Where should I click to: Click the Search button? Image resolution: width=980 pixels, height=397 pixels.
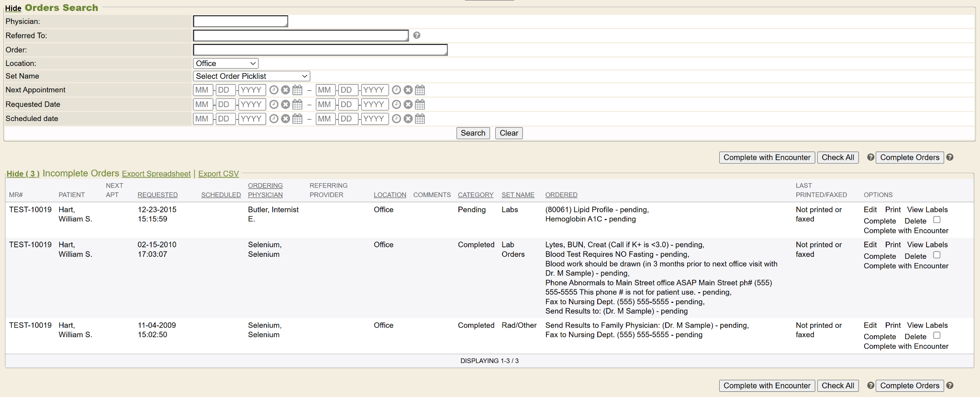coord(473,133)
